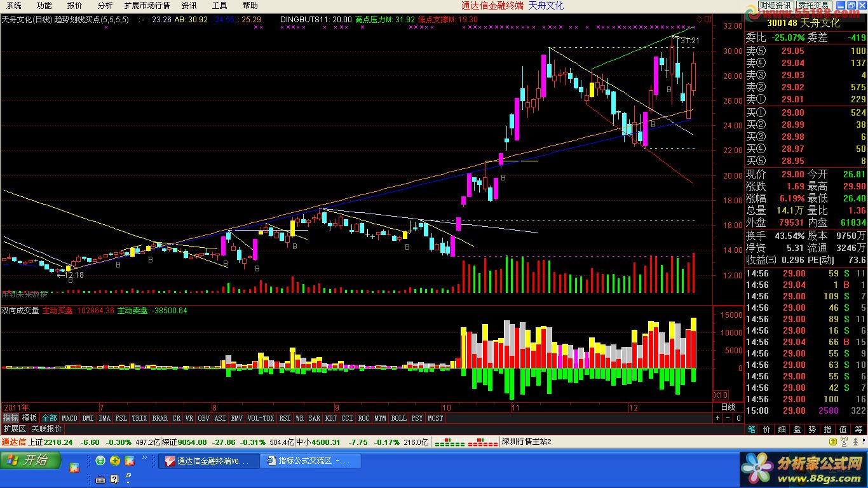Viewport: 868px width, 488px height.
Task: Click the 300148 天舟文化 stock title
Action: [x=803, y=23]
